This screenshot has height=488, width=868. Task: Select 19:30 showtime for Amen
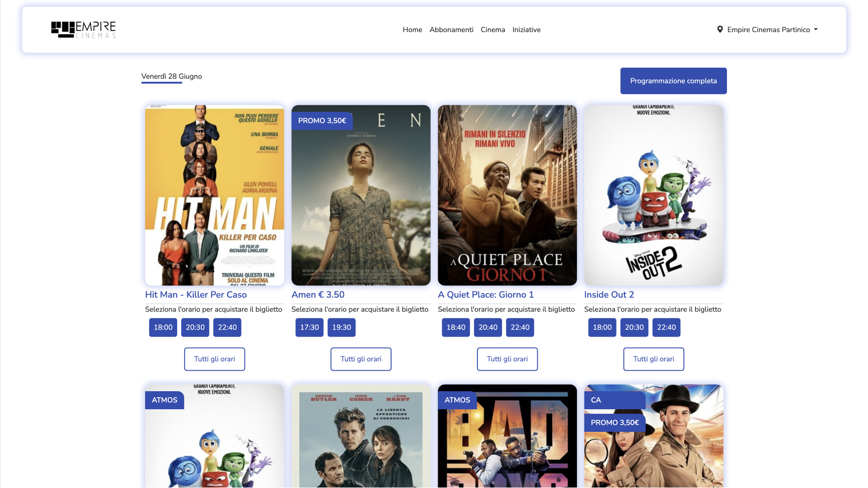coord(342,328)
